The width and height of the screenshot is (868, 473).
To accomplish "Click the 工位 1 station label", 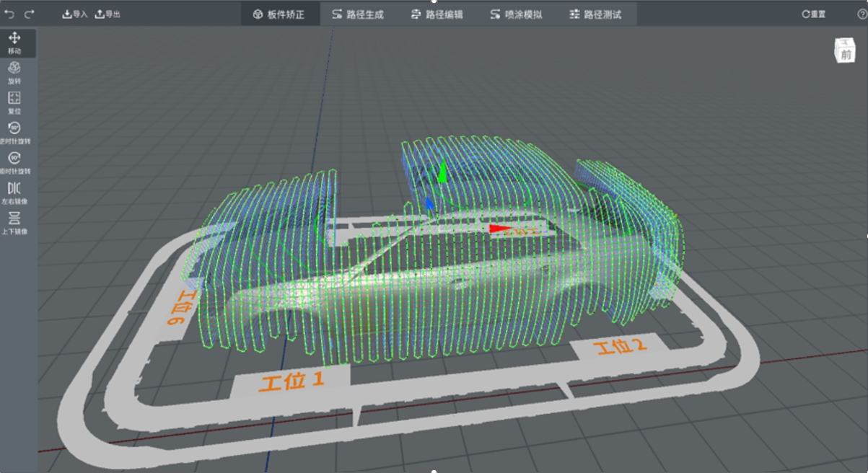I will click(291, 380).
